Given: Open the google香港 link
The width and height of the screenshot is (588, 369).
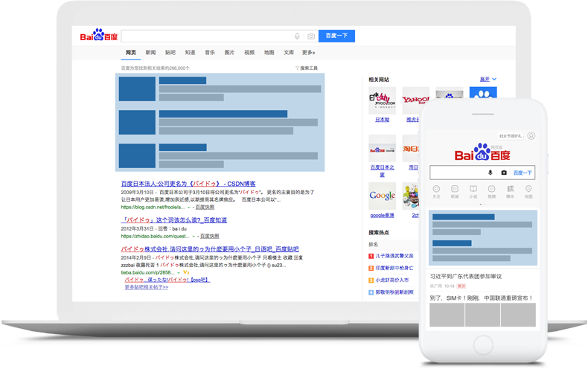Looking at the screenshot, I should pos(382,215).
